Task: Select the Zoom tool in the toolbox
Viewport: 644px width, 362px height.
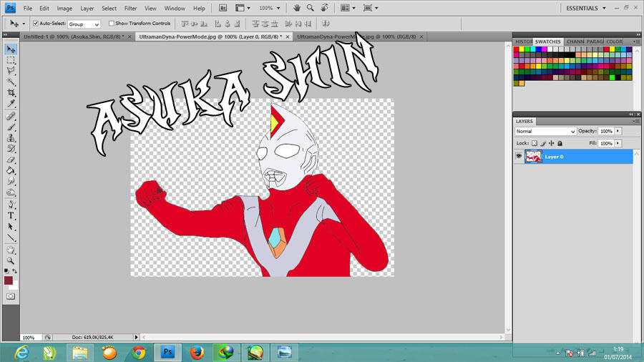Action: click(x=11, y=260)
